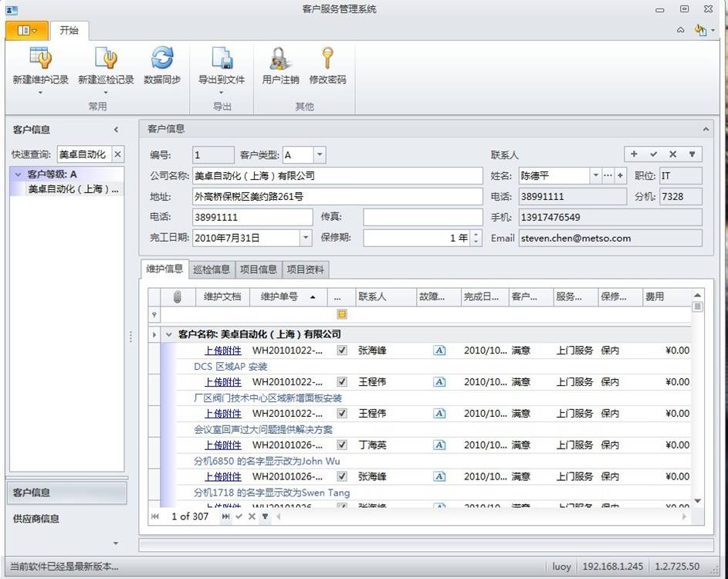Click the add contact plus icon beside 联系人

coord(634,154)
